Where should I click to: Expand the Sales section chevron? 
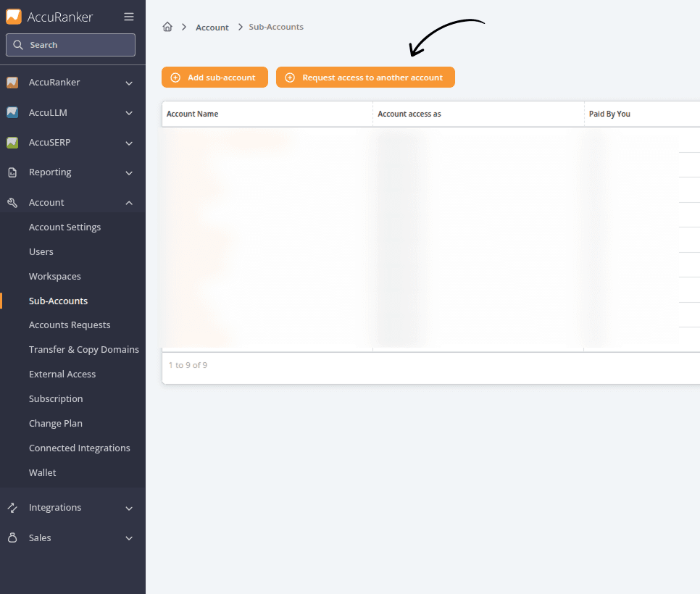[x=129, y=538]
